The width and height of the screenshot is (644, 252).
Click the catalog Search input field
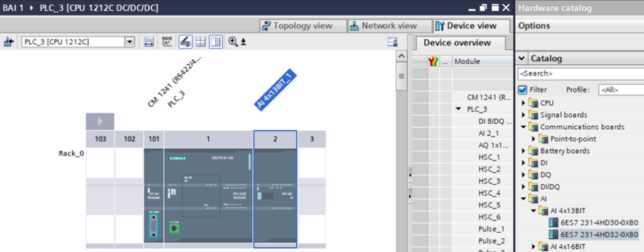[579, 74]
